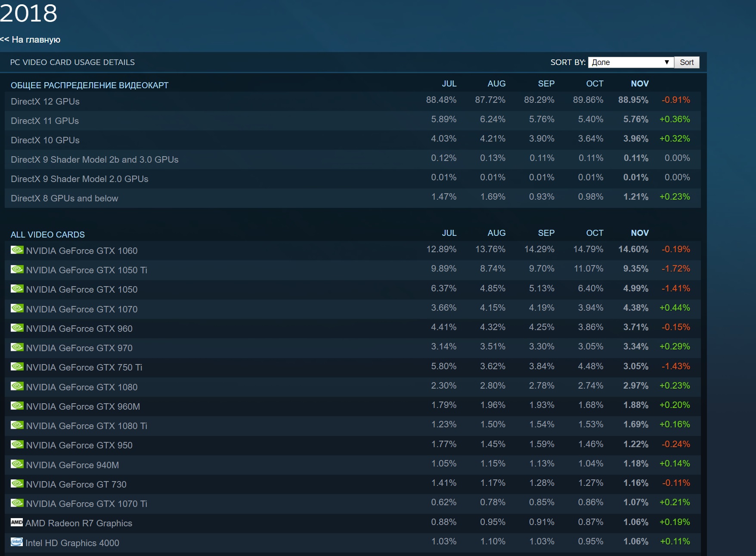Click the NVIDIA GeForce GTX 750 Ti name

84,368
